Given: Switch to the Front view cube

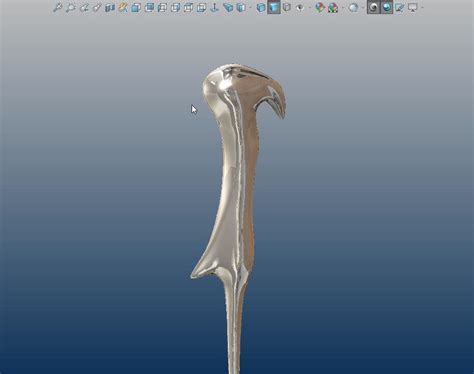Looking at the screenshot, I should pos(136,8).
